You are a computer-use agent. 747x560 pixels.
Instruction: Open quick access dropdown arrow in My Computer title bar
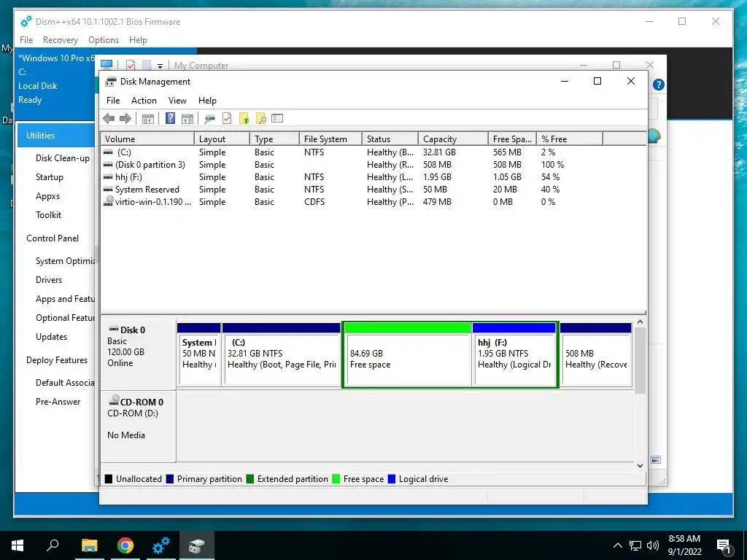pos(160,66)
